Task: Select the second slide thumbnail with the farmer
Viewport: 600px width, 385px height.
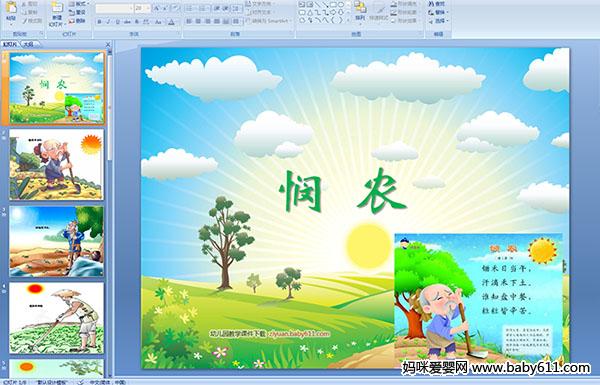Action: (x=56, y=165)
